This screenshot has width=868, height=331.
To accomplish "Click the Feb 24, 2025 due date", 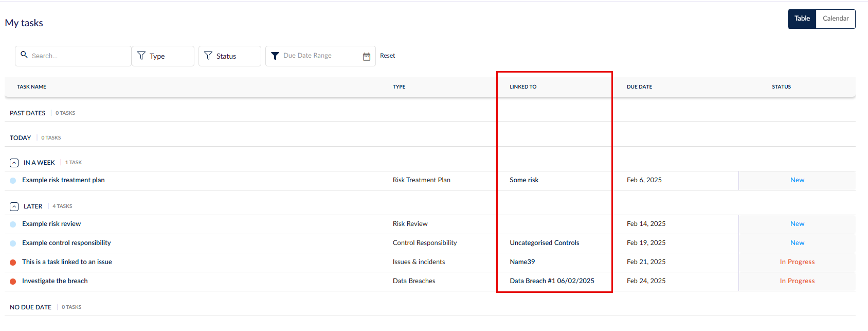I will pos(646,281).
